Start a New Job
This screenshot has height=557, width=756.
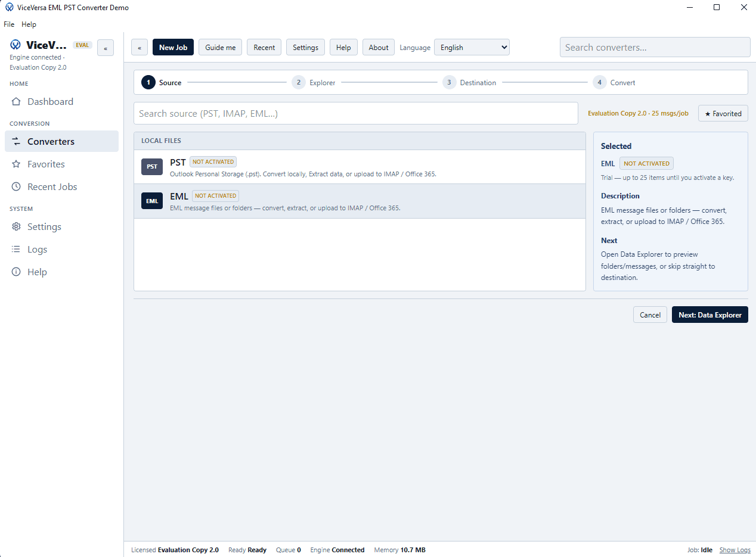pos(173,48)
